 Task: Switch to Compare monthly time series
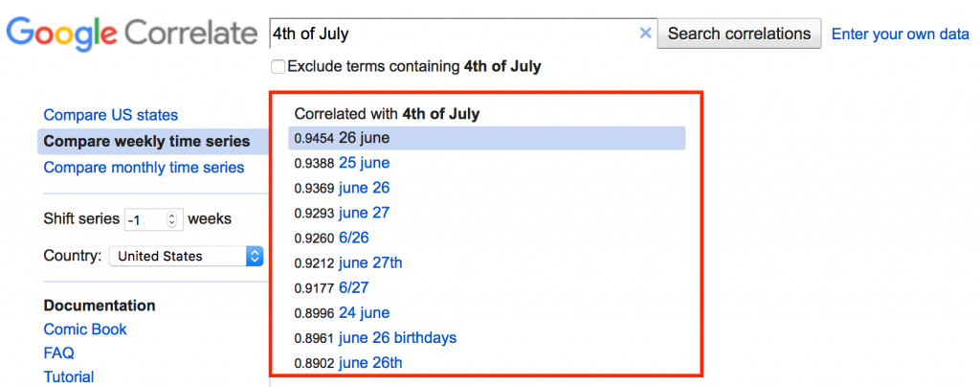tap(144, 168)
